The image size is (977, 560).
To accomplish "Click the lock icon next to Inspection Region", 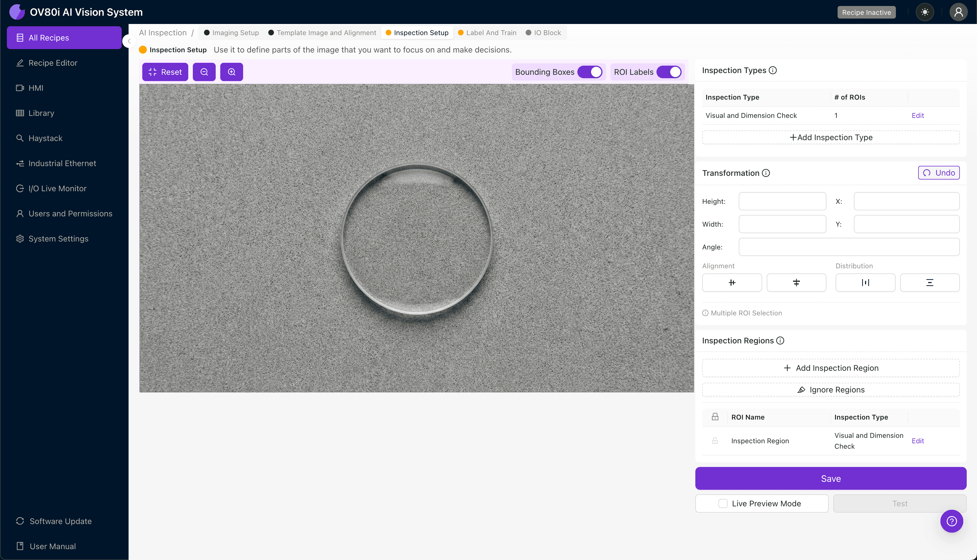I will tap(715, 441).
